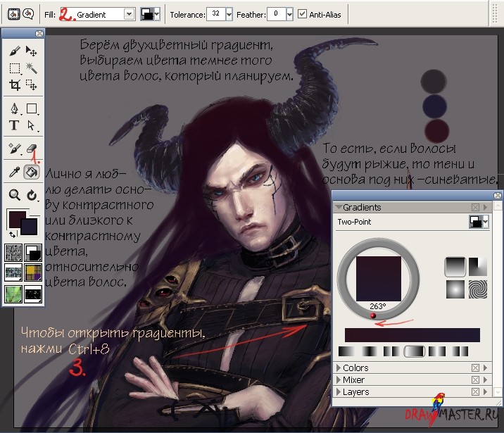
Task: Open the property bar gradient picker dropdown
Action: click(x=157, y=15)
